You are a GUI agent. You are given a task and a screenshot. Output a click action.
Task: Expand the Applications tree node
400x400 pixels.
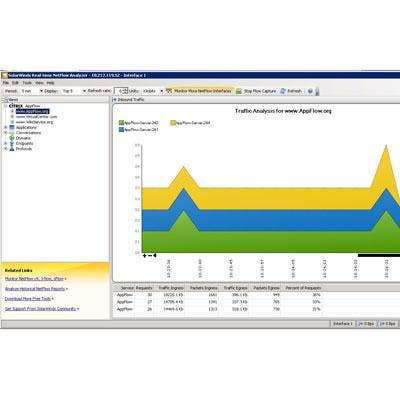coord(6,127)
